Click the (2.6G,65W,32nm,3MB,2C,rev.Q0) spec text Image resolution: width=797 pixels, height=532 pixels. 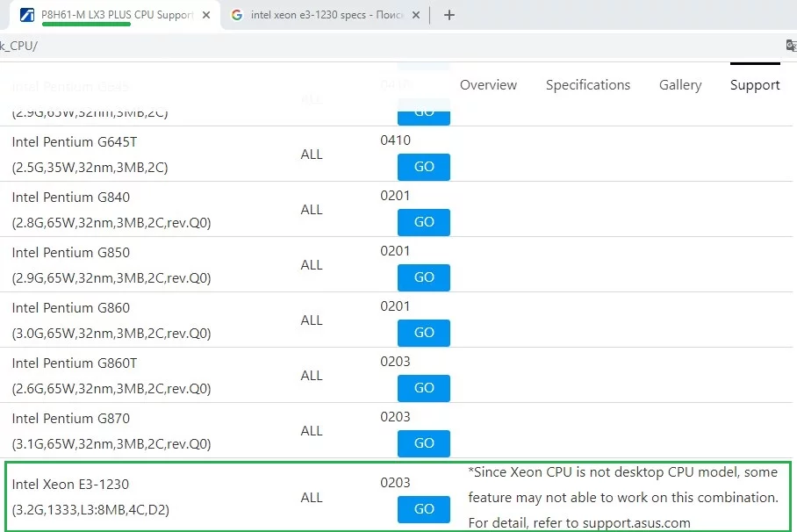(111, 389)
